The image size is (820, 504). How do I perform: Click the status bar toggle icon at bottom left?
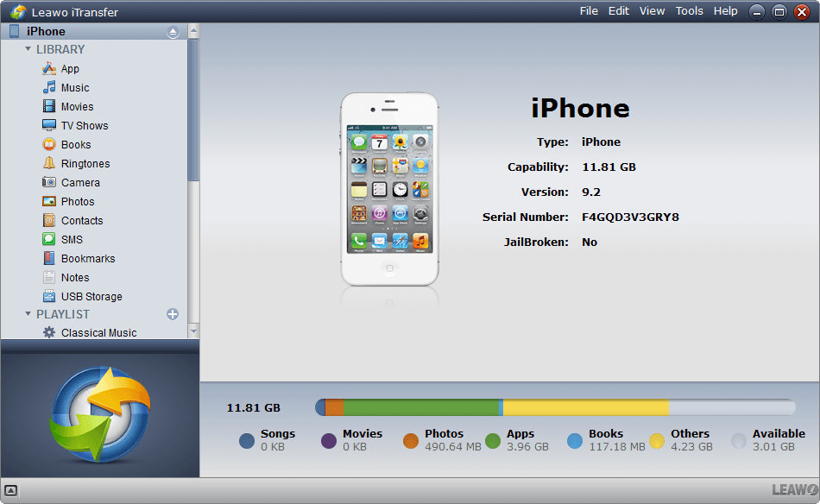[x=11, y=490]
